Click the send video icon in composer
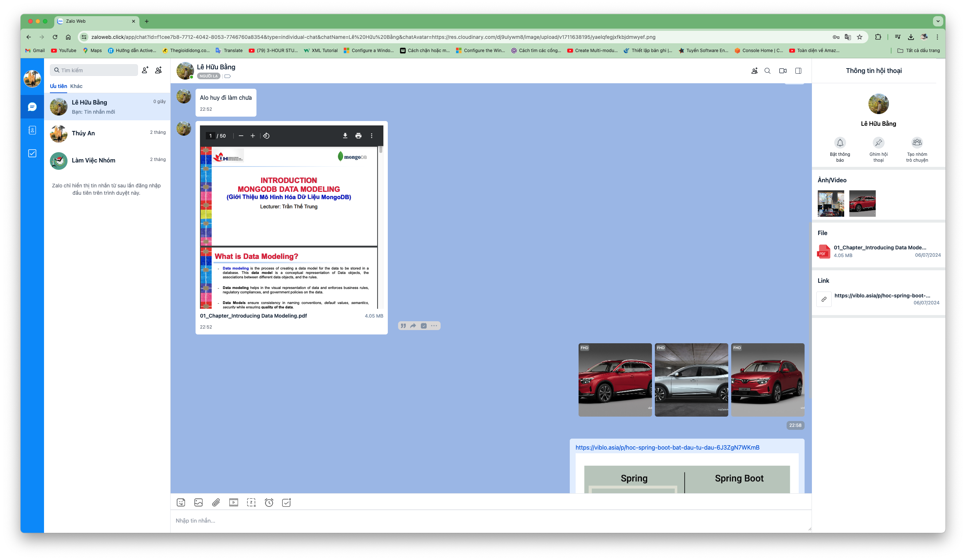966x560 pixels. pos(233,502)
